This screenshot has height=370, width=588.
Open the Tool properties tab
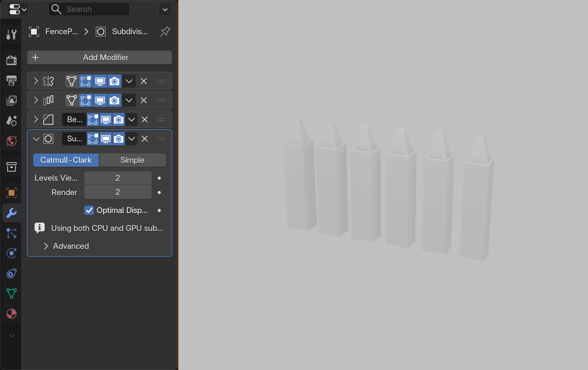[x=12, y=34]
